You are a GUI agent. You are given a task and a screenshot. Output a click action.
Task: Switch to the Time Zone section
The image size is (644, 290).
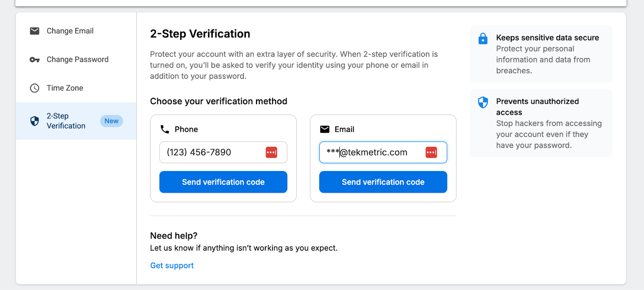click(65, 88)
